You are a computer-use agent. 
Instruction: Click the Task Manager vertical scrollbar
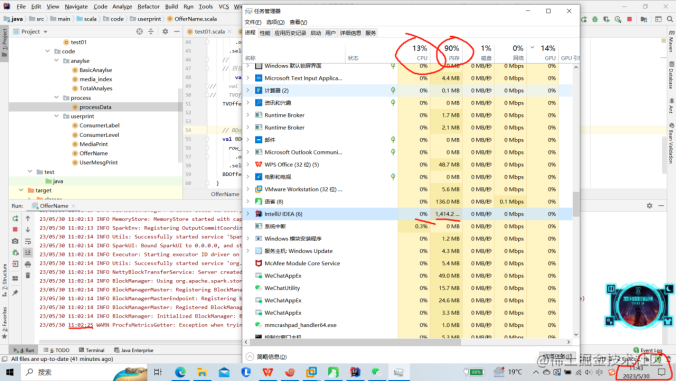(x=576, y=203)
